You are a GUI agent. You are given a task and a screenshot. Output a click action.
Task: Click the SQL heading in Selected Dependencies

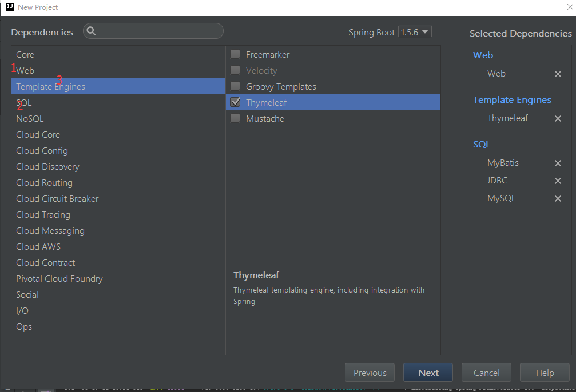tap(482, 144)
